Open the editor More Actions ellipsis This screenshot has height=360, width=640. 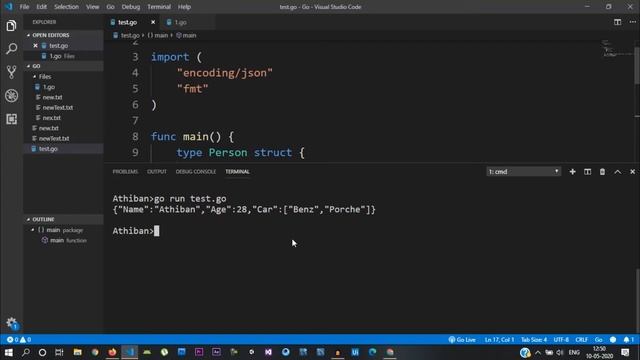pos(632,22)
